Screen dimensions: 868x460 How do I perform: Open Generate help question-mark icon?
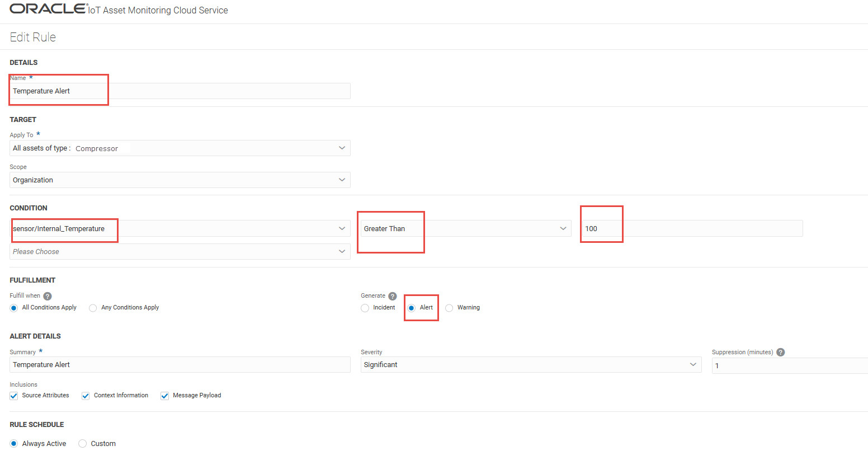393,296
